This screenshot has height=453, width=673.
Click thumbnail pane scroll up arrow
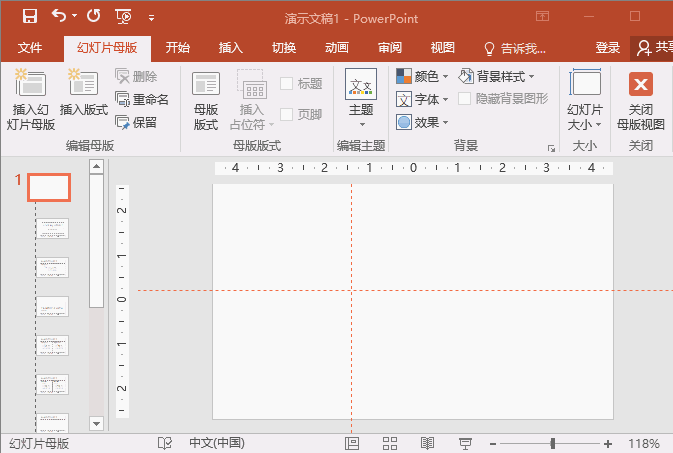(97, 166)
